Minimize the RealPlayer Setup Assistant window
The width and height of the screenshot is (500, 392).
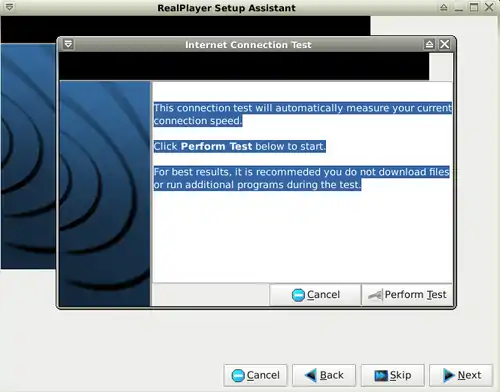(x=459, y=7)
